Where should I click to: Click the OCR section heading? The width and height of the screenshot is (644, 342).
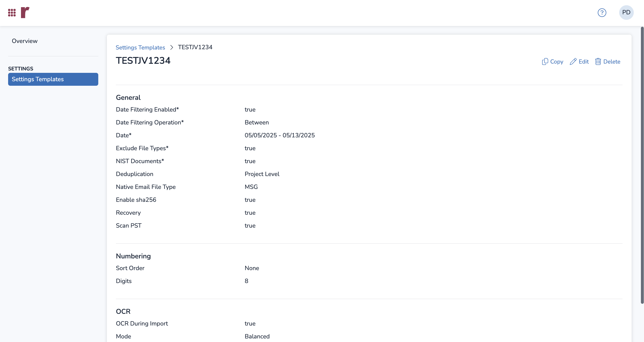point(123,312)
